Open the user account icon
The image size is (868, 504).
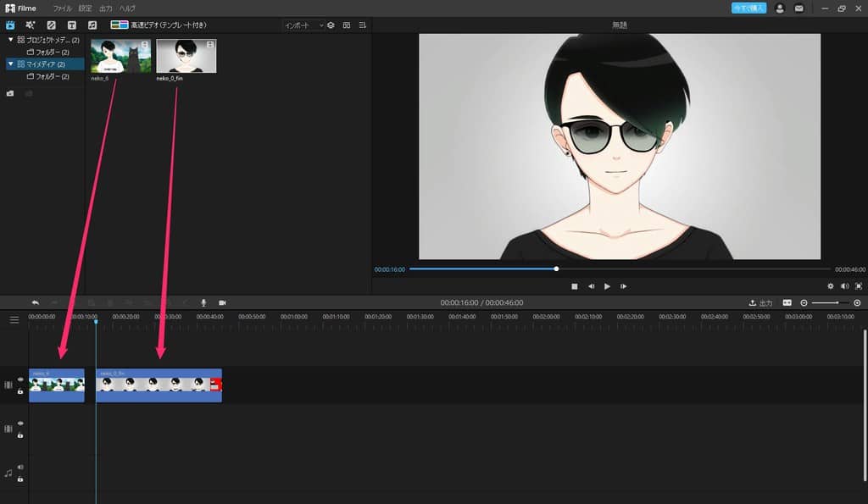(780, 8)
